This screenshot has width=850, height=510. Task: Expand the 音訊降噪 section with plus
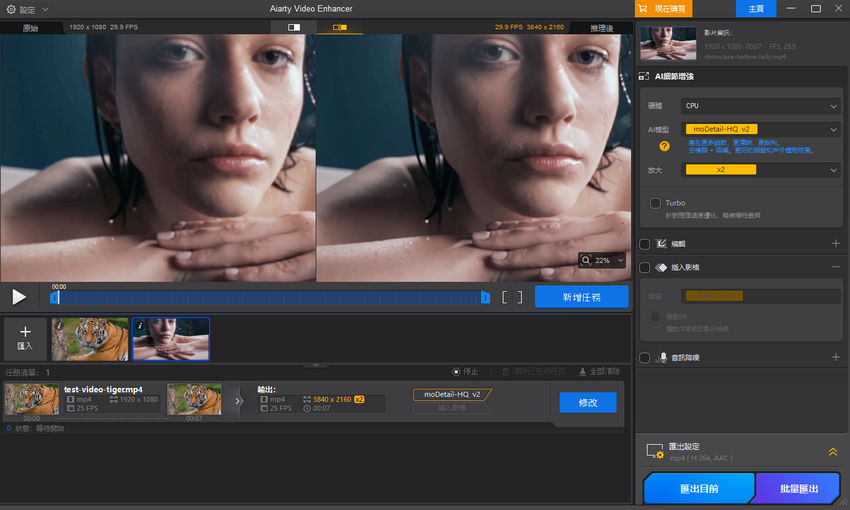pos(835,357)
